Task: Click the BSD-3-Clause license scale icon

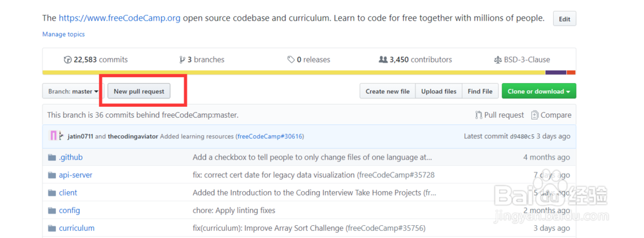Action: [498, 60]
